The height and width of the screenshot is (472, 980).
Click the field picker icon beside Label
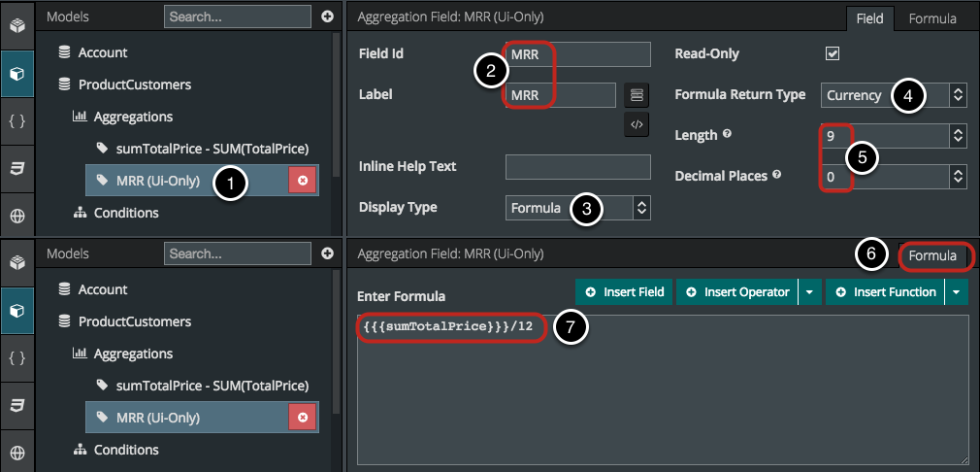pyautogui.click(x=637, y=94)
